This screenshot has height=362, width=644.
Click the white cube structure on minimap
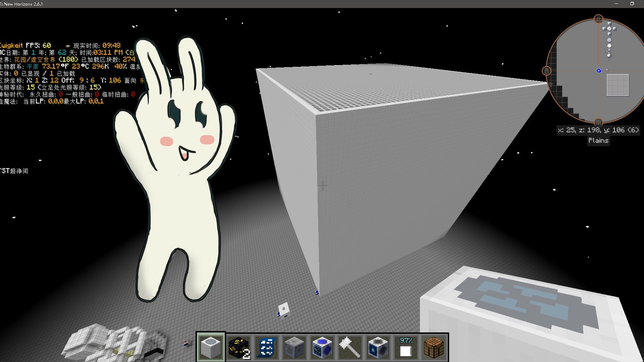coord(618,85)
